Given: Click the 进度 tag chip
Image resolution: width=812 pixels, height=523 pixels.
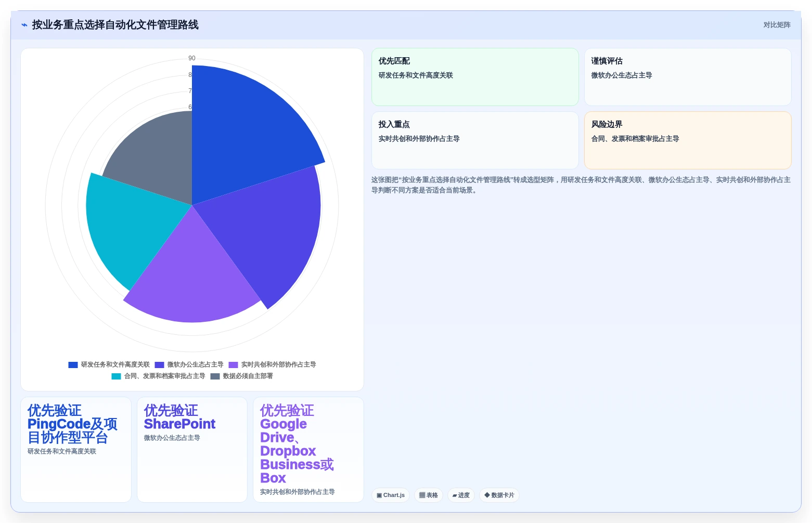Looking at the screenshot, I should coord(461,495).
